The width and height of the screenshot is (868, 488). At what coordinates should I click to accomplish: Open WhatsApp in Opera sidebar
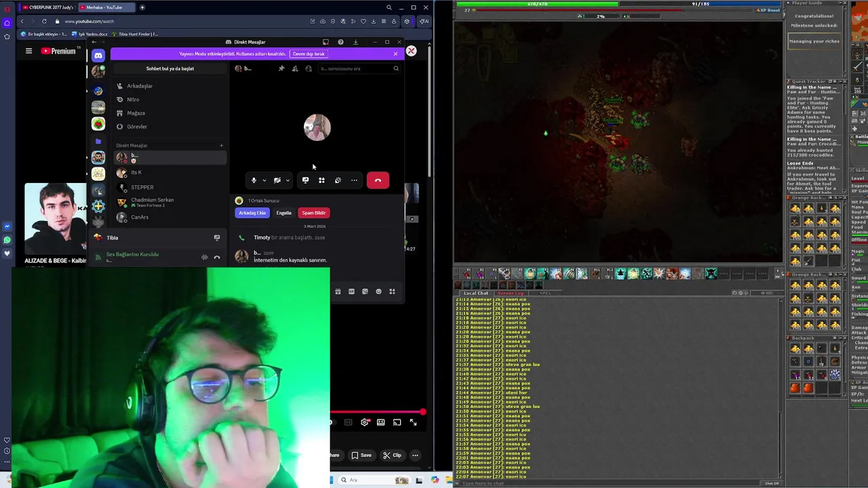[x=7, y=240]
